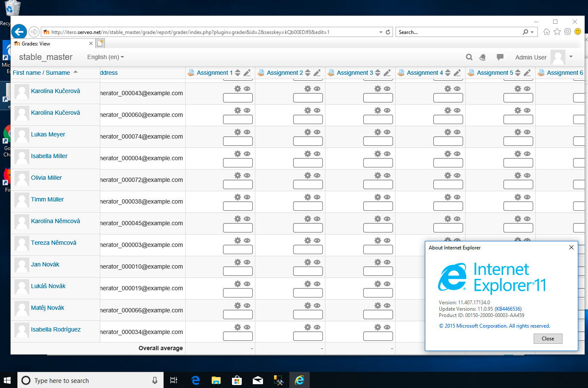The image size is (588, 388).
Task: Open the settings gear for Karolína Kučerová's first row under Assignment 1
Action: pos(237,89)
